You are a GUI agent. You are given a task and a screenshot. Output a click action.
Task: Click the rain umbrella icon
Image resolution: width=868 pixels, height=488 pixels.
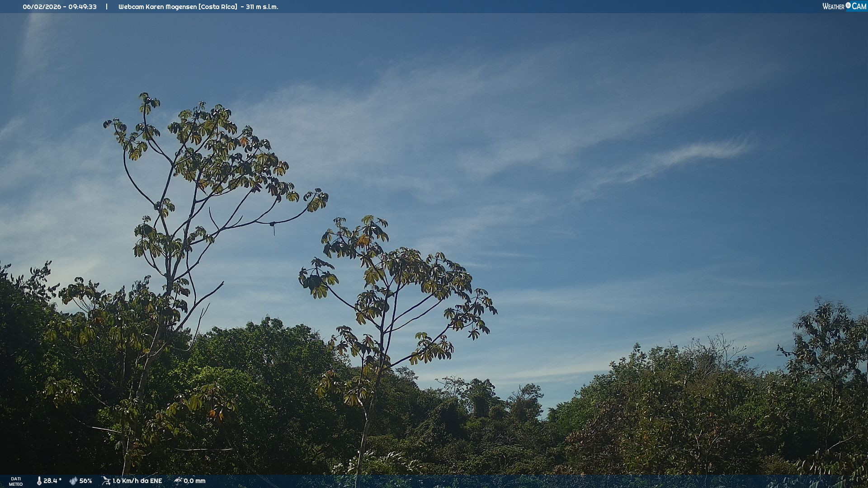pyautogui.click(x=178, y=481)
